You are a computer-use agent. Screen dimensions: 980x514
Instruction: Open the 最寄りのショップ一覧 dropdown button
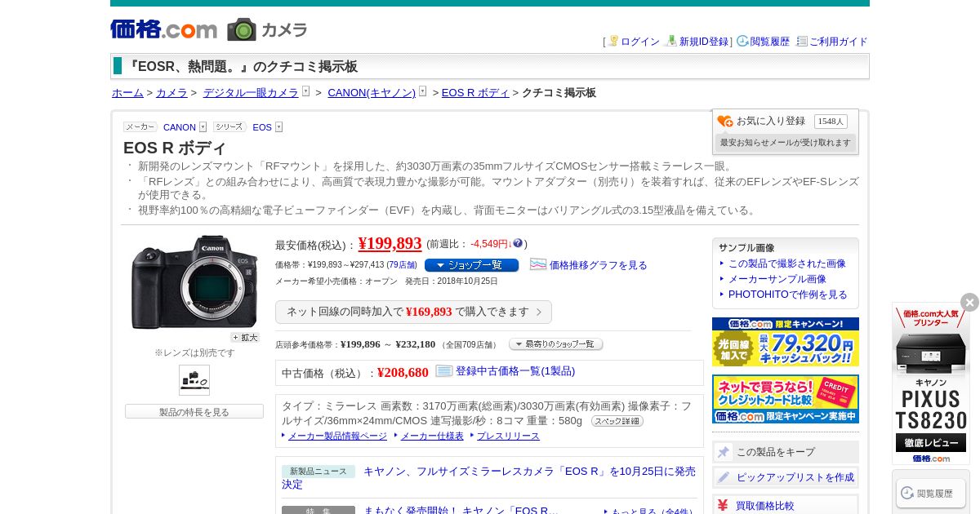[x=555, y=344]
